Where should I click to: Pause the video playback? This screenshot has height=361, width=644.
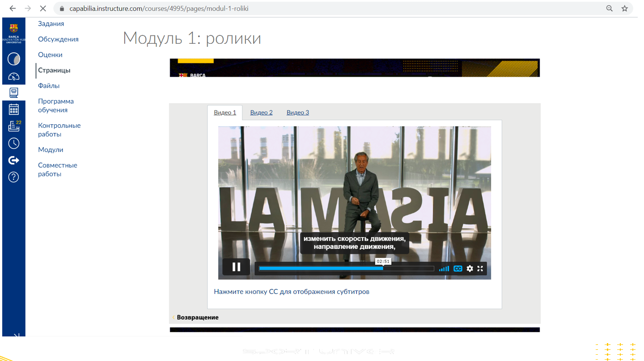pos(236,267)
